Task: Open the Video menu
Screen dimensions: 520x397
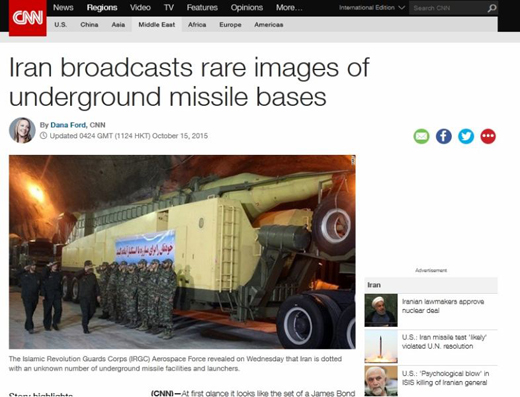Action: click(x=140, y=8)
